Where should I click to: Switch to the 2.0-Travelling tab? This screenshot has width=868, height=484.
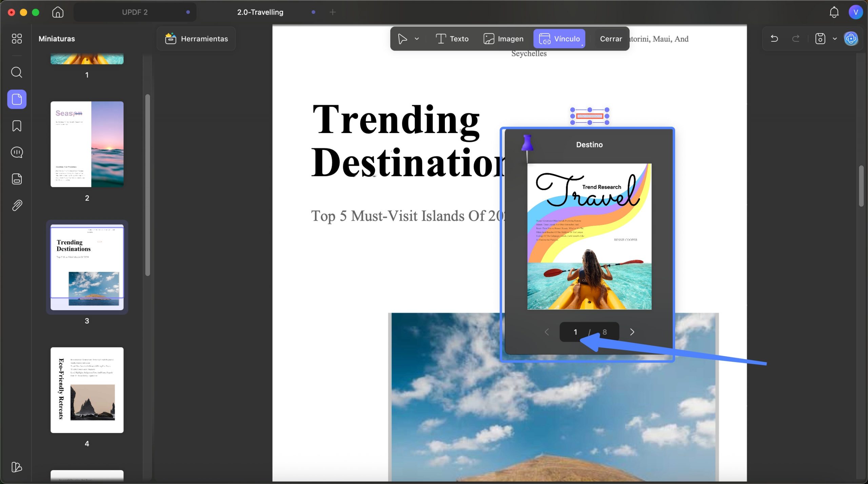tap(260, 12)
